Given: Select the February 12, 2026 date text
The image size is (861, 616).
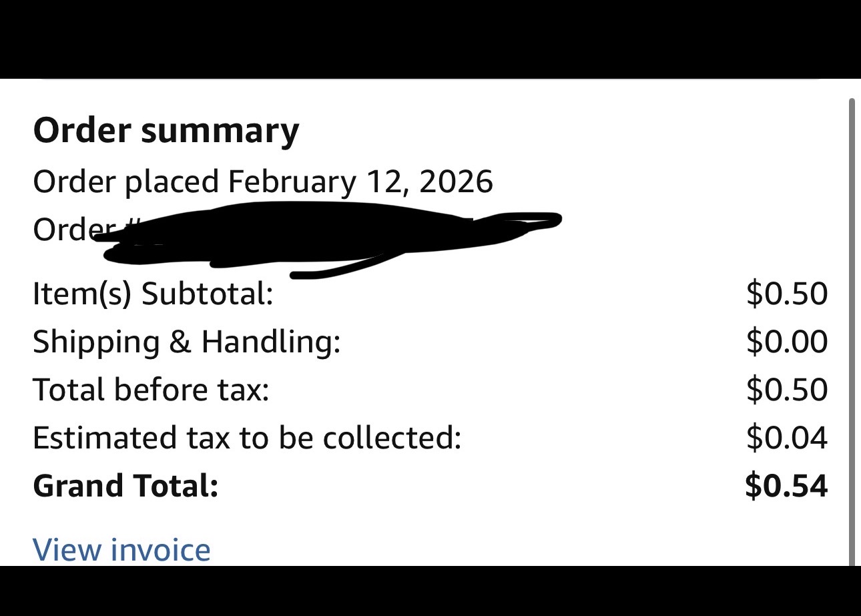Looking at the screenshot, I should pos(360,182).
